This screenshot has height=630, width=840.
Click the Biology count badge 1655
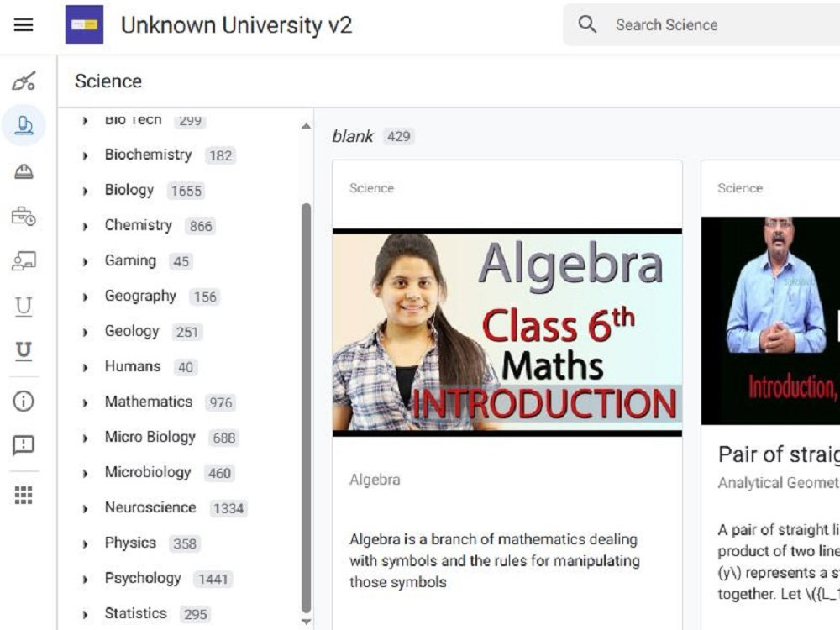click(186, 191)
